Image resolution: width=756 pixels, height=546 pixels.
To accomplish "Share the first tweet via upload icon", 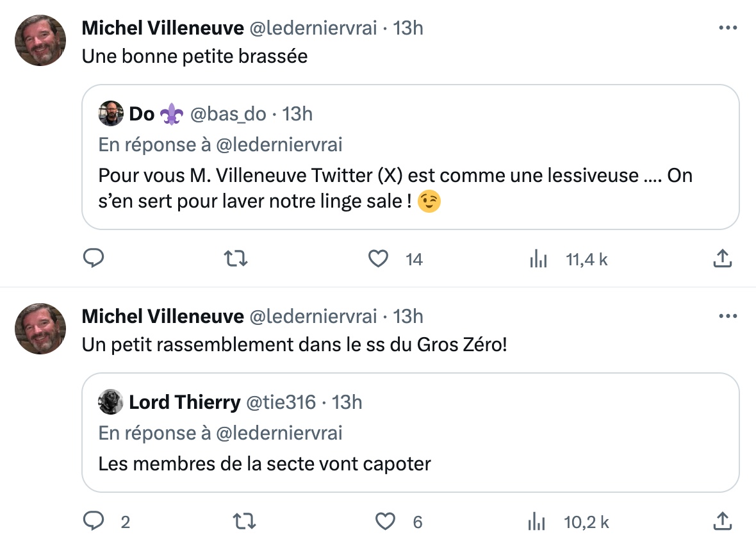I will 722,258.
